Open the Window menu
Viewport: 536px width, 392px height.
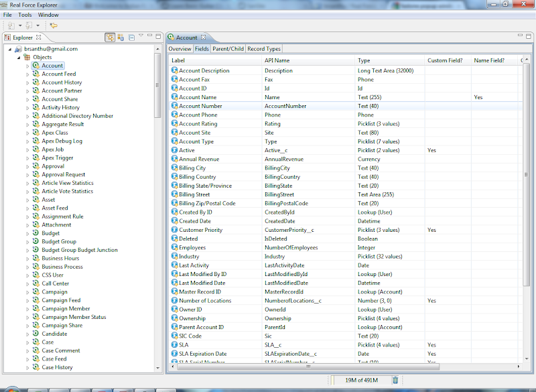[x=48, y=15]
